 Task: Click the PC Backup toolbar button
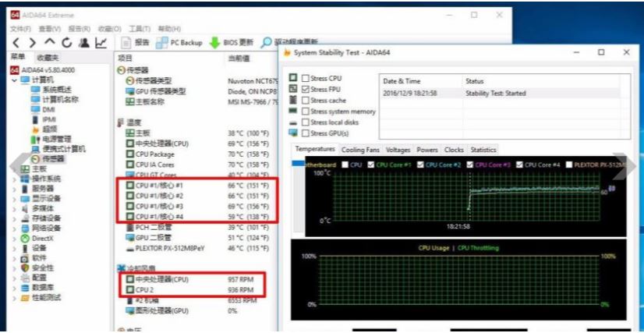(x=179, y=42)
